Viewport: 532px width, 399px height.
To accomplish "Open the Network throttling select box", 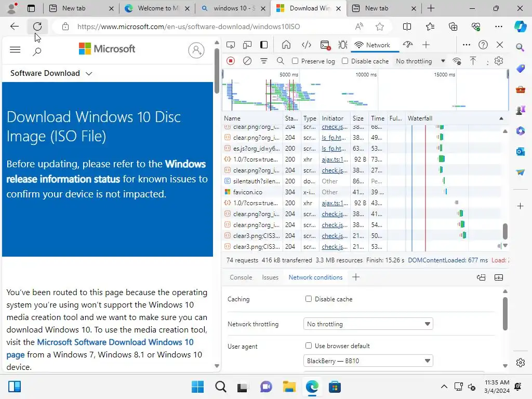I will [368, 324].
